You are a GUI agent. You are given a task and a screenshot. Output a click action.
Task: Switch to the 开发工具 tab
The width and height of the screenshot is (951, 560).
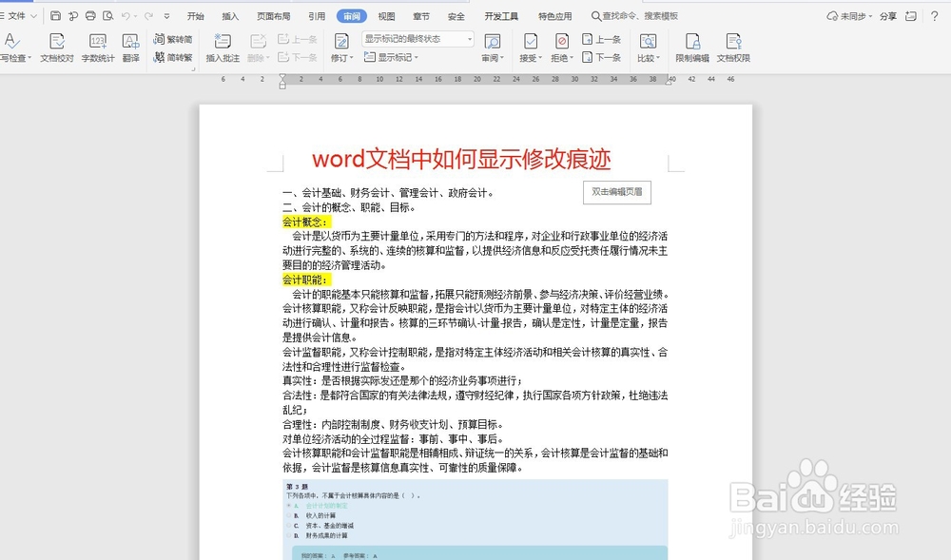(501, 16)
